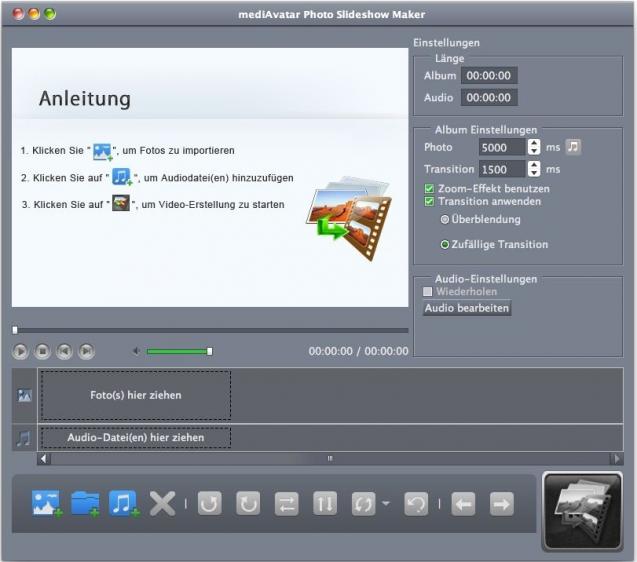Screen dimensions: 637x562
Task: Click the video creation icon in step 3
Action: point(121,203)
